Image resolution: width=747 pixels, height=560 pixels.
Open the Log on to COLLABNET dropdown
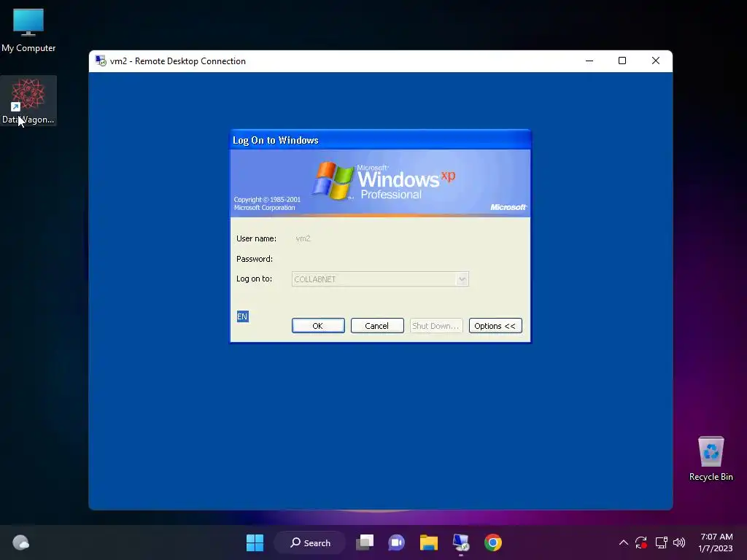(x=462, y=279)
